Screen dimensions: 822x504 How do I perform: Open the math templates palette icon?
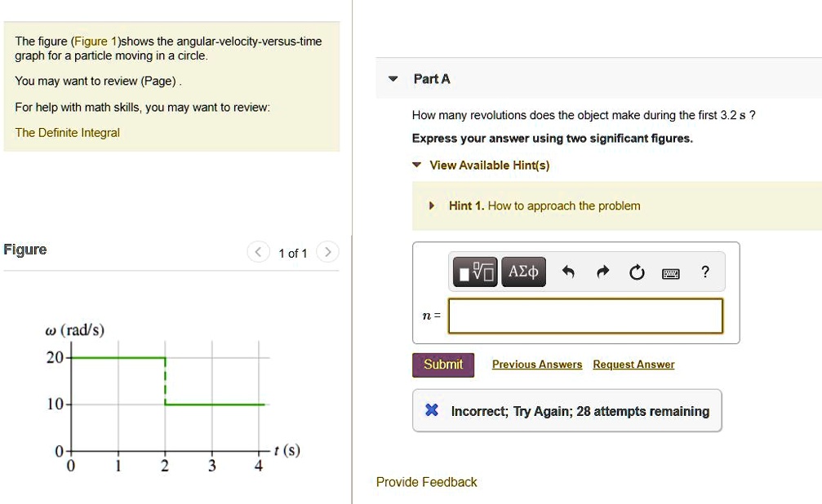pyautogui.click(x=473, y=272)
